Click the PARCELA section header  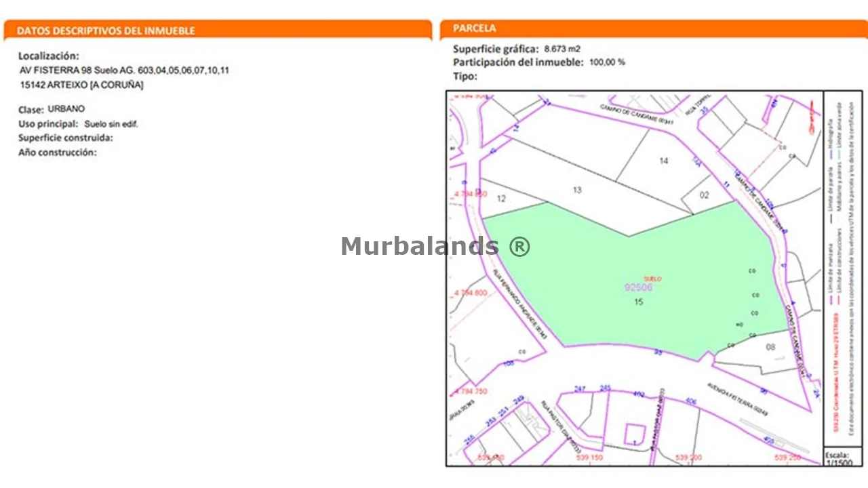[475, 28]
